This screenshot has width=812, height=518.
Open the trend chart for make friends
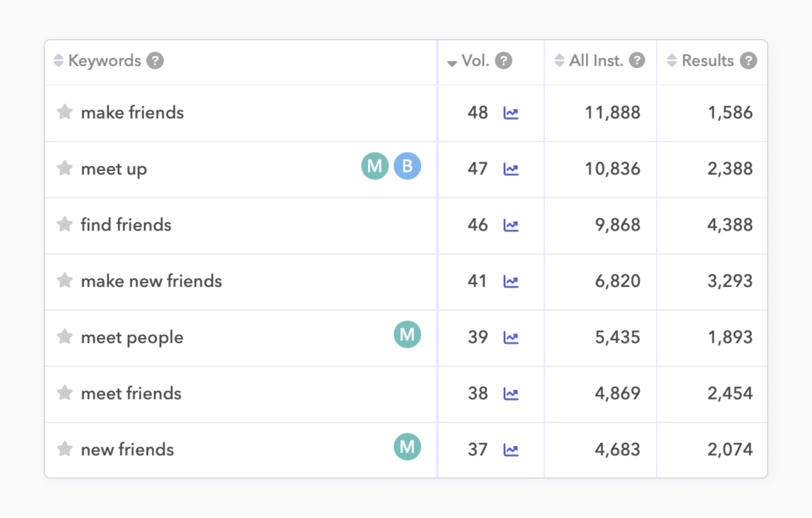pyautogui.click(x=511, y=113)
